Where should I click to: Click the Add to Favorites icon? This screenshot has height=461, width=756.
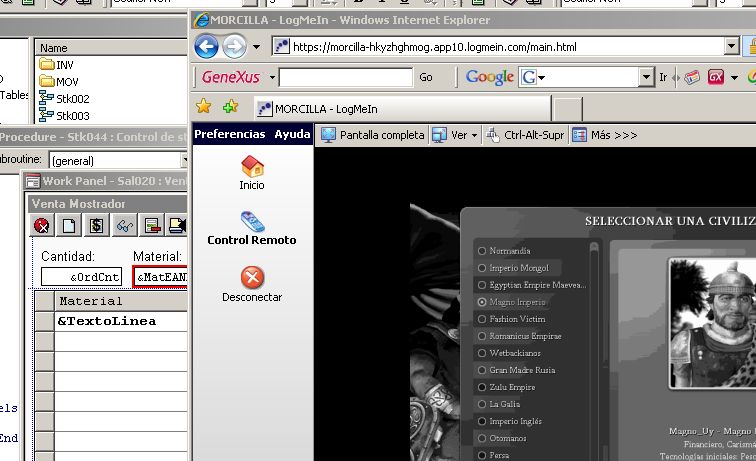click(230, 107)
